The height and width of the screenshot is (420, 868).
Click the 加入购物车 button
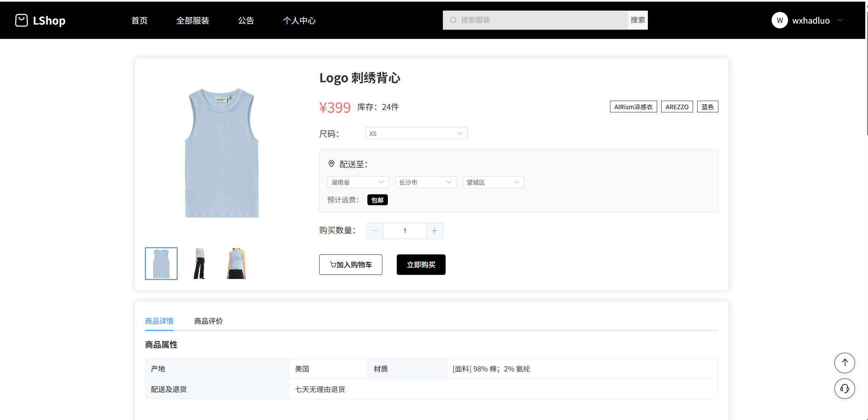point(351,265)
